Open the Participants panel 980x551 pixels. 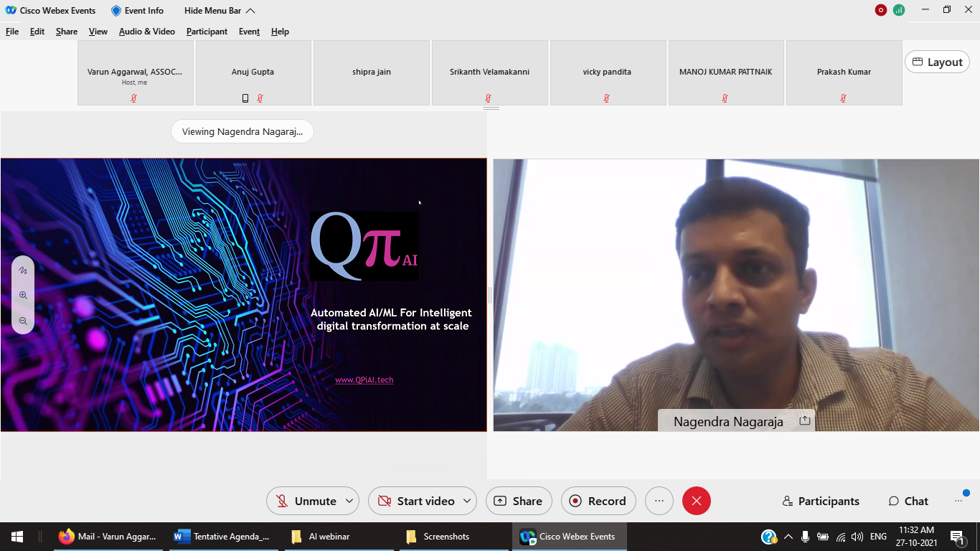click(821, 501)
